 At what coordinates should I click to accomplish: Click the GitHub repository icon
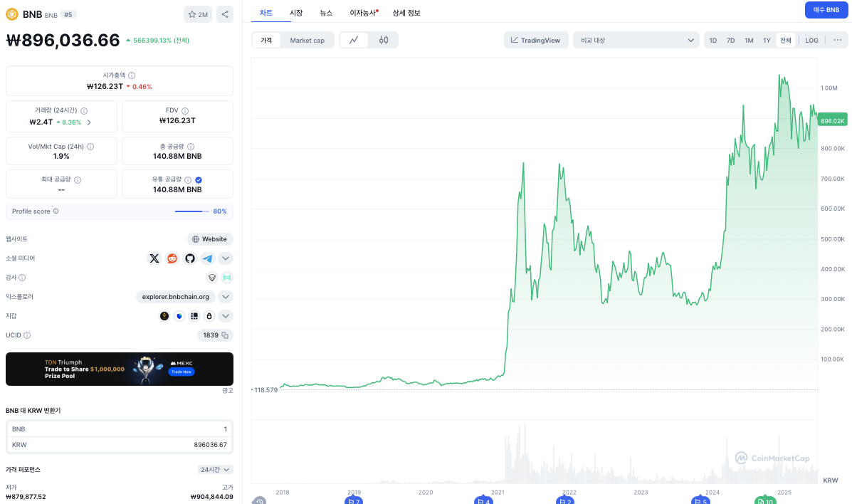(190, 258)
